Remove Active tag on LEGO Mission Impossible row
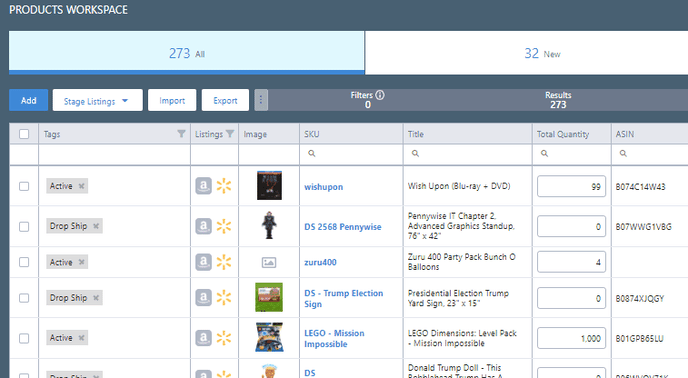 pos(81,338)
